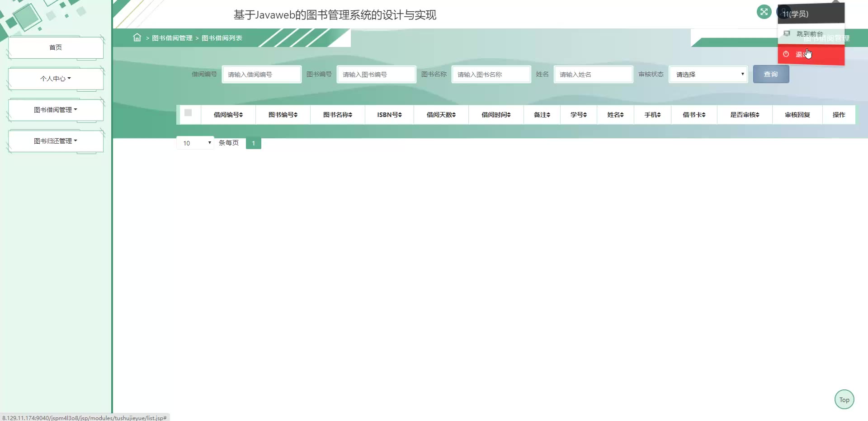This screenshot has width=868, height=421.
Task: Expand the 图书归还管理 sidebar menu
Action: [56, 141]
